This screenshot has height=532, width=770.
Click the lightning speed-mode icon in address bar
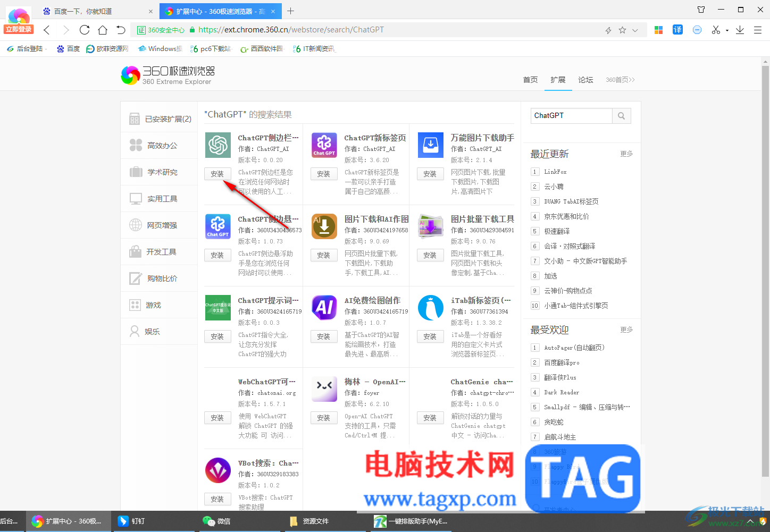click(x=608, y=30)
